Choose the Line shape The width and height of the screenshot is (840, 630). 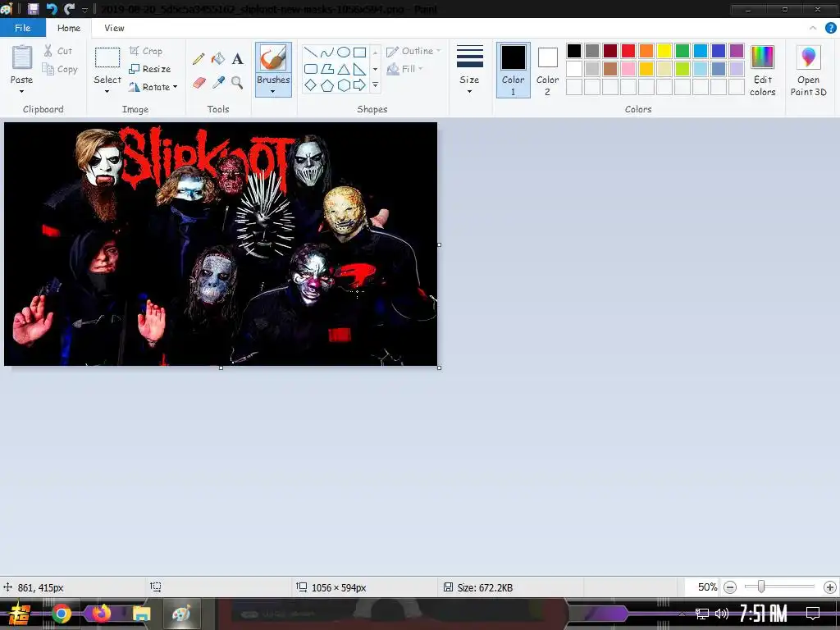(x=311, y=52)
